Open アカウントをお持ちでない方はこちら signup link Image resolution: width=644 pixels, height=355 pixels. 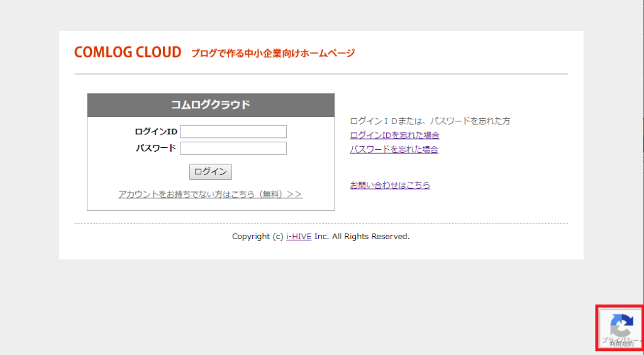click(210, 194)
